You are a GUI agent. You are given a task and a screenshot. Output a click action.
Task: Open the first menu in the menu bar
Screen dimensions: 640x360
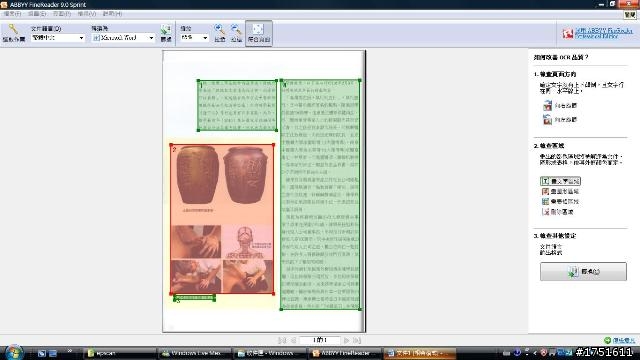(12, 14)
